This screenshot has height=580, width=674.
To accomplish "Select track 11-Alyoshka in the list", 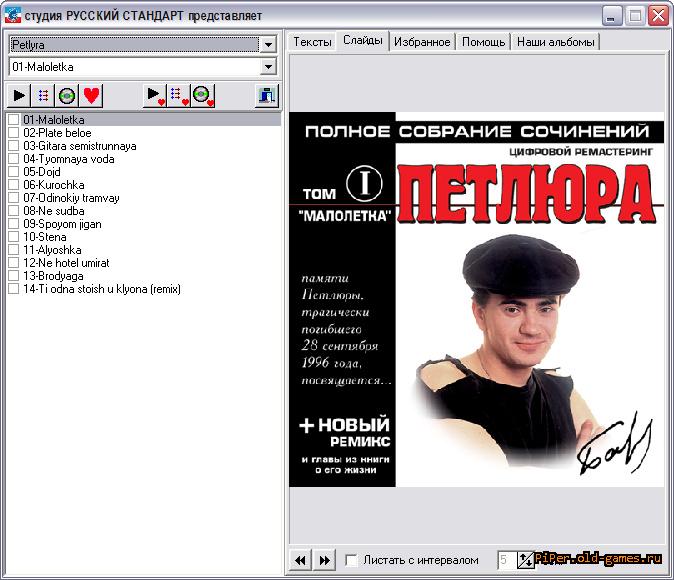I will coord(52,250).
